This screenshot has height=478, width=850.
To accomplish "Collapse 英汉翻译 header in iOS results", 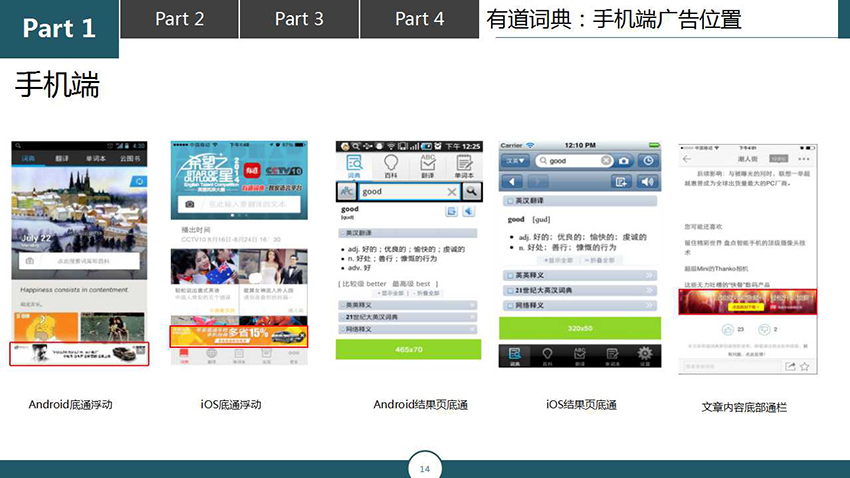I will 579,201.
